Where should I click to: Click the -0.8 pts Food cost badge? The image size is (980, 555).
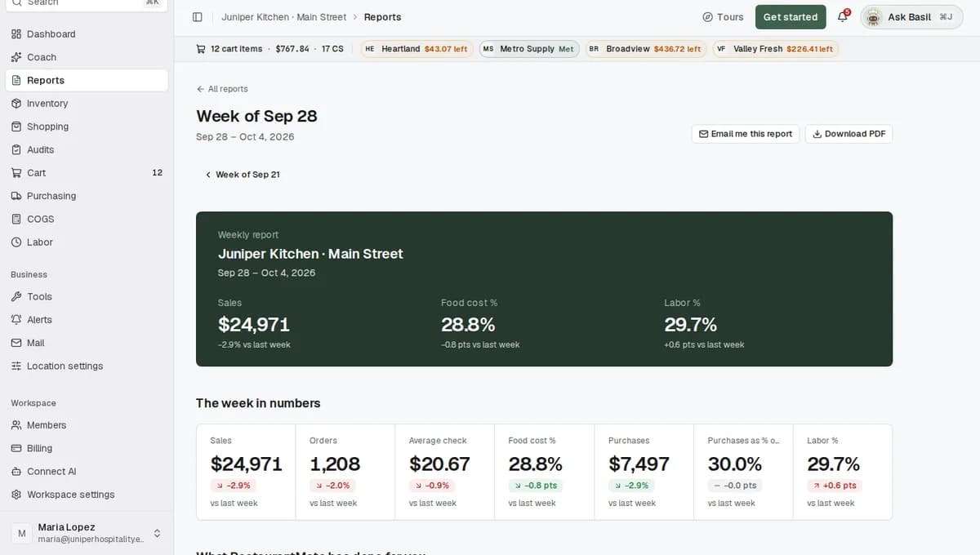tap(536, 486)
